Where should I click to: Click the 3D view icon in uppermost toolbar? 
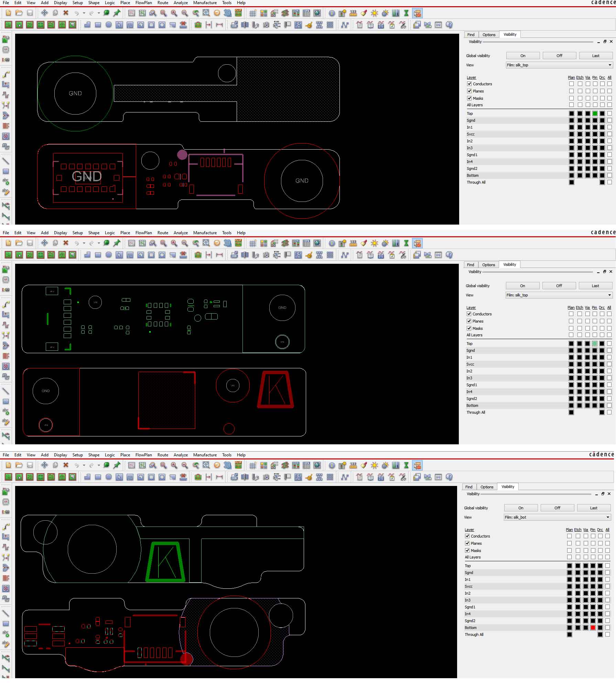(227, 13)
